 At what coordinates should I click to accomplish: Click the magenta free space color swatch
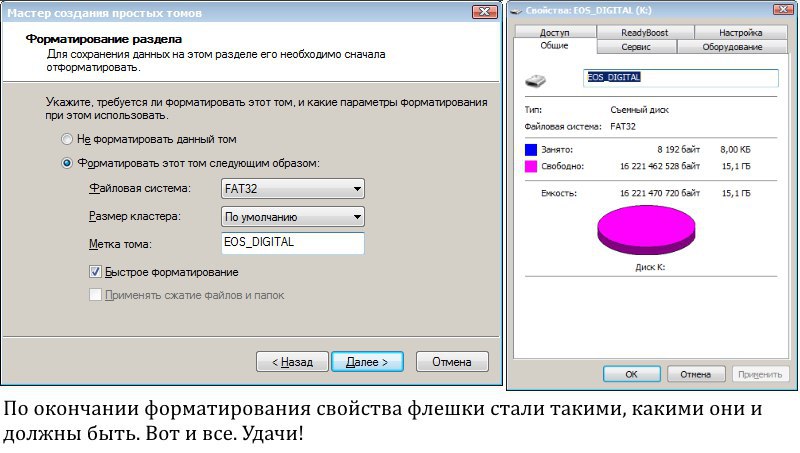(531, 165)
